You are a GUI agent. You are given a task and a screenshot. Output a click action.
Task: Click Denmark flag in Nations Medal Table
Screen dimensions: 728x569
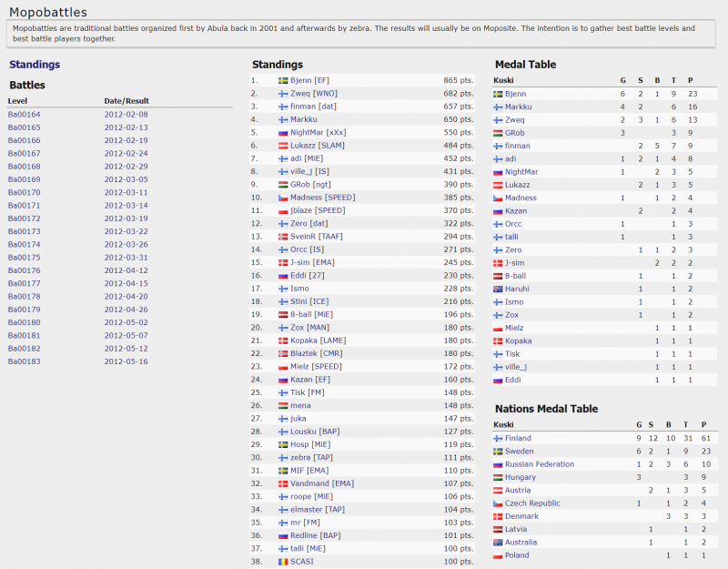[x=498, y=516]
